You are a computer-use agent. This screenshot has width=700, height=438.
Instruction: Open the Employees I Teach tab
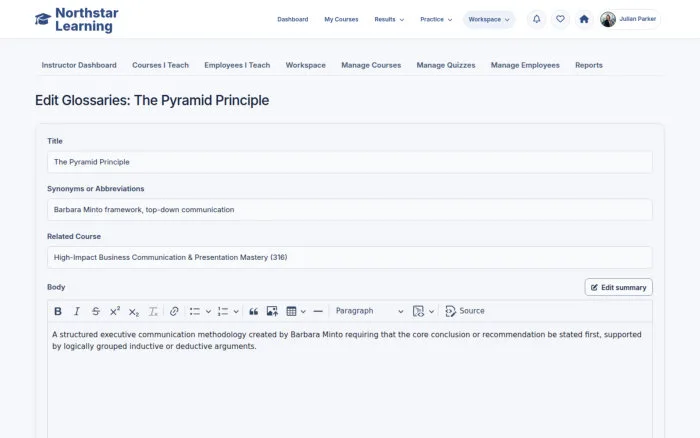coord(237,65)
